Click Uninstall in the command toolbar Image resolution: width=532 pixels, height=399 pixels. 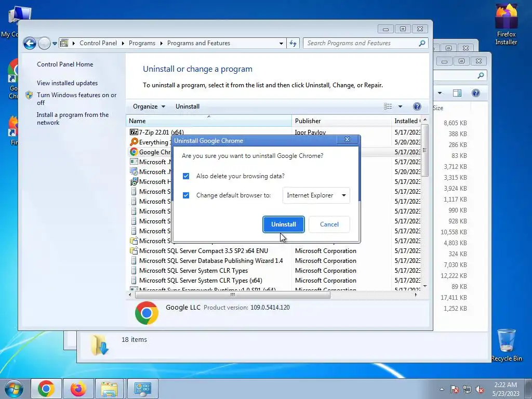[x=187, y=107]
